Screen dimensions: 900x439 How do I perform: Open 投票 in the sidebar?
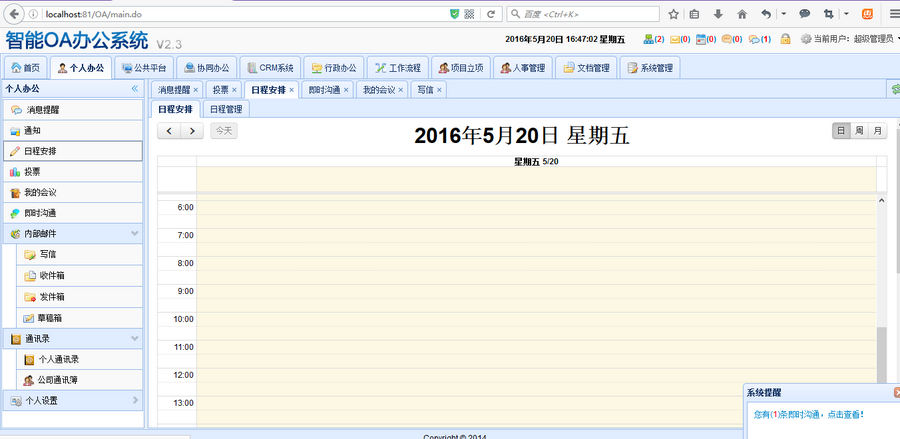72,172
